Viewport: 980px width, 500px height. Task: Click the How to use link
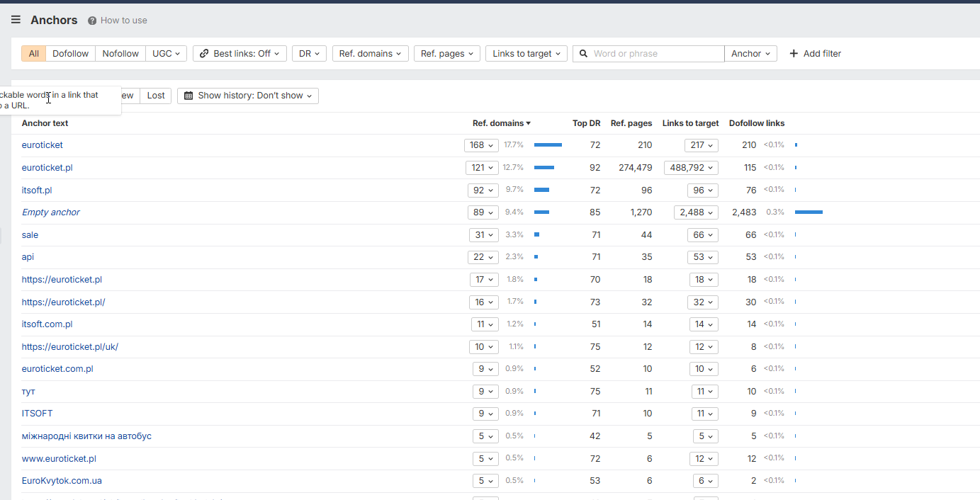[124, 21]
